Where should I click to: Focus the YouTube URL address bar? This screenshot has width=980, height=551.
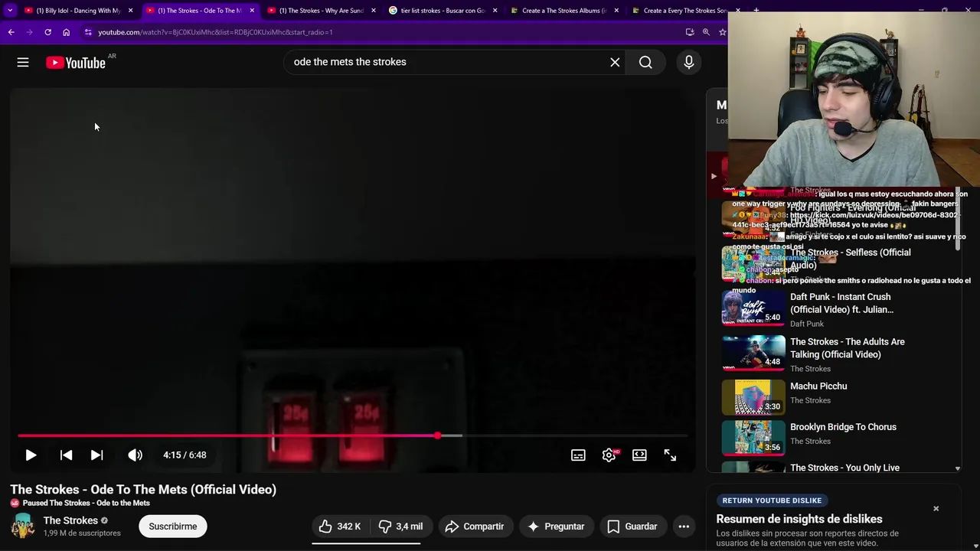click(x=383, y=32)
